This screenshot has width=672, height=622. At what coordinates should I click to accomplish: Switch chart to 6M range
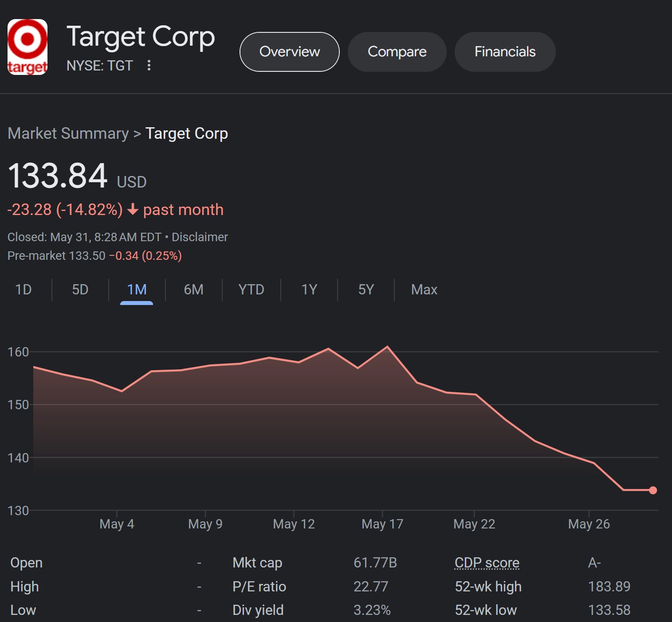(x=193, y=289)
